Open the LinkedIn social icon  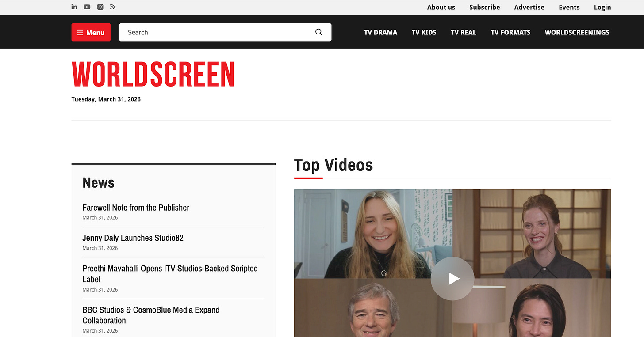pyautogui.click(x=74, y=7)
